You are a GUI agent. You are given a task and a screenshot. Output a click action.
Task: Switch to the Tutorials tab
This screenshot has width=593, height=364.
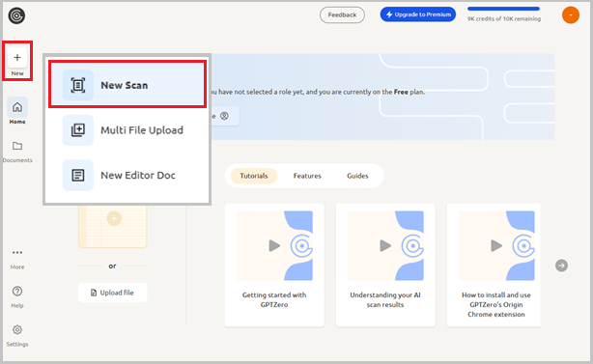tap(254, 176)
